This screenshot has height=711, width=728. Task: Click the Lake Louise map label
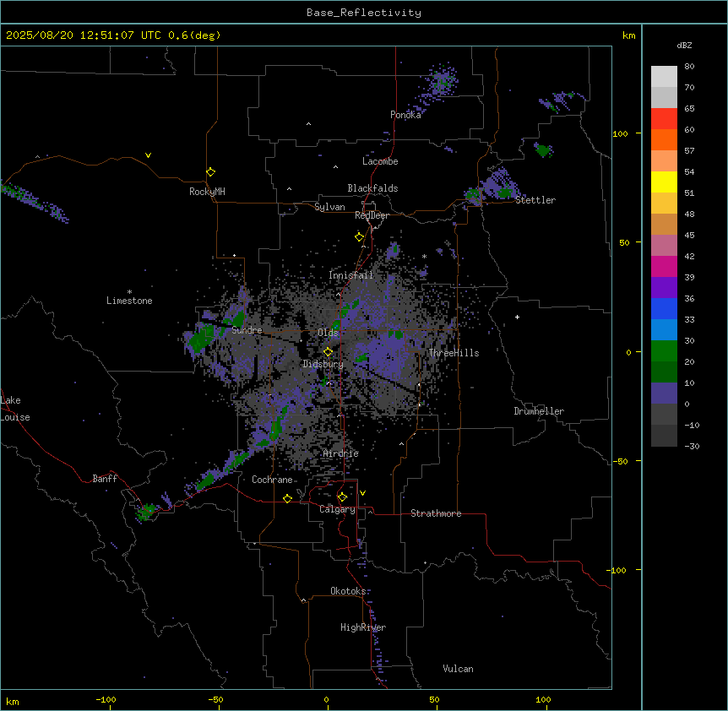point(15,409)
